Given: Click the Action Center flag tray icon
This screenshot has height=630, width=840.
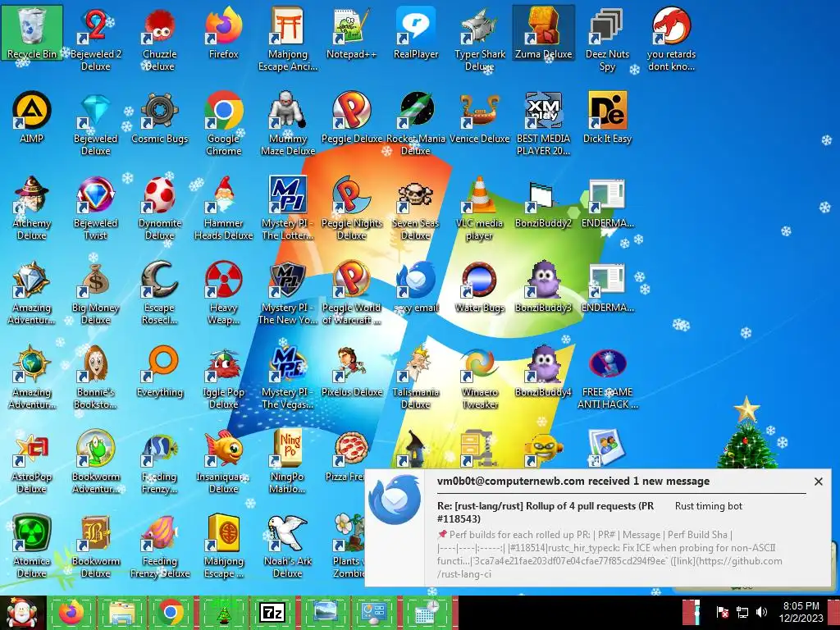Looking at the screenshot, I should [x=722, y=612].
